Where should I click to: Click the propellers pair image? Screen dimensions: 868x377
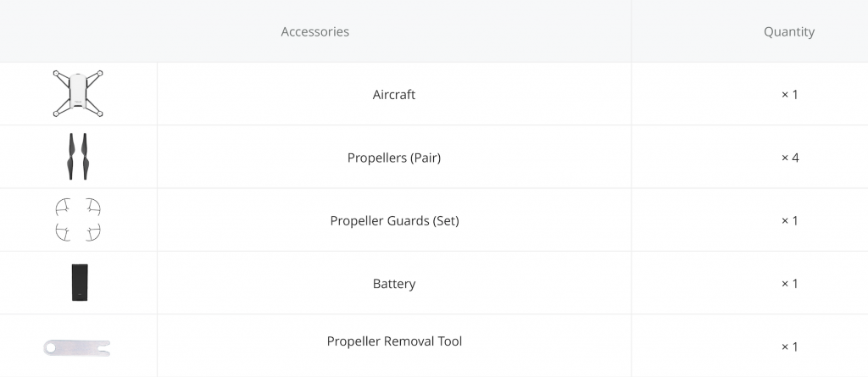pos(78,156)
